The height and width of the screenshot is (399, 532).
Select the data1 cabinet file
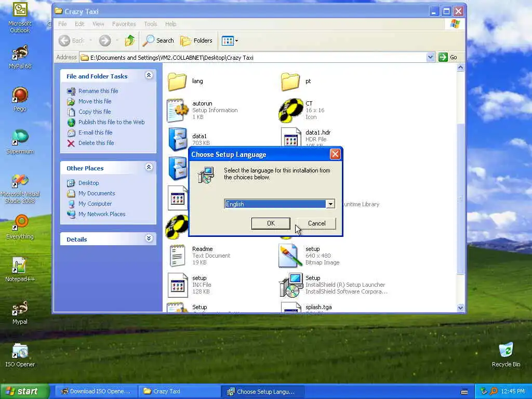pyautogui.click(x=189, y=139)
